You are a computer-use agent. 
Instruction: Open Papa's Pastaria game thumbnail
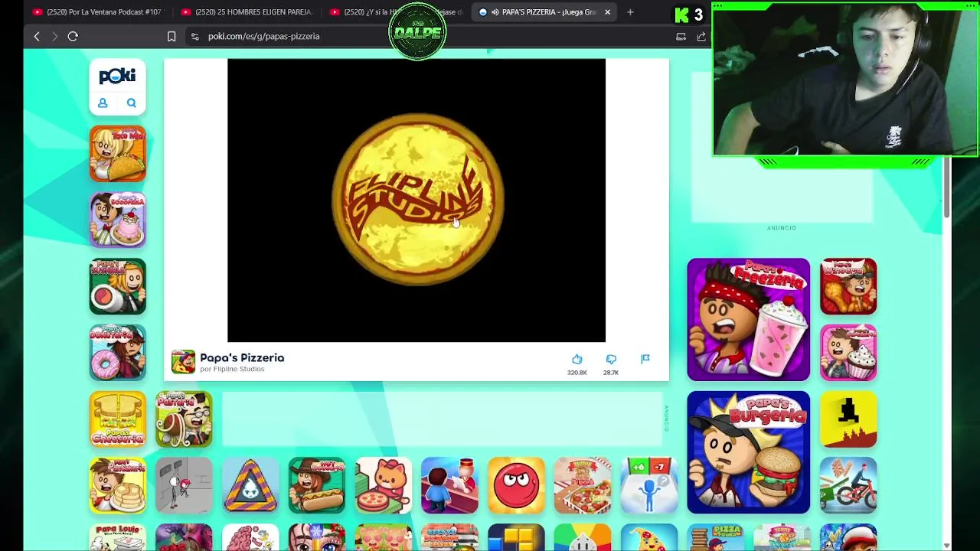[184, 419]
